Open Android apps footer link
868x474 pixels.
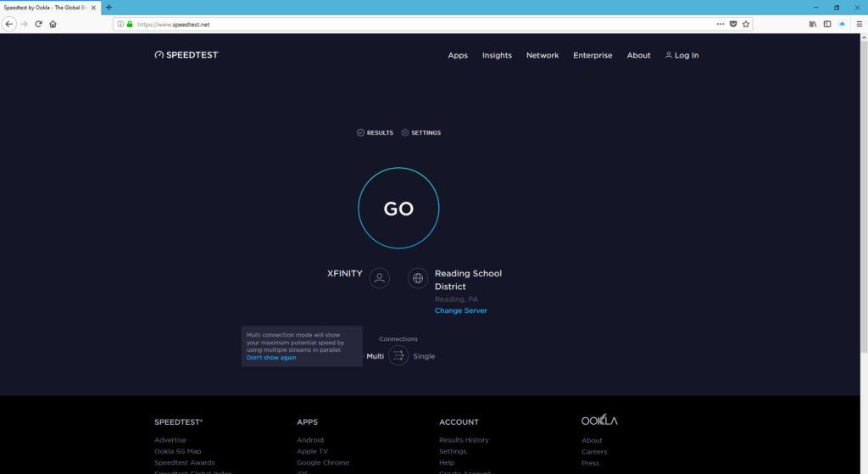(310, 440)
